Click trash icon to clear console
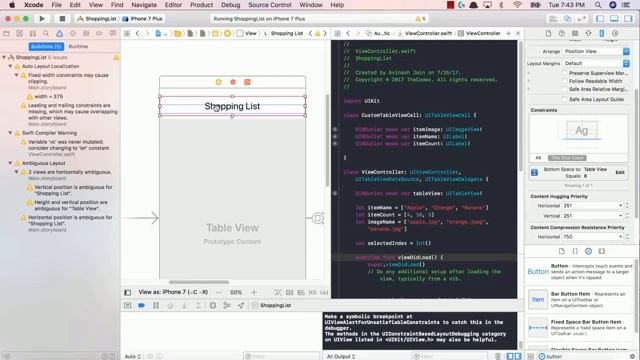This screenshot has height=360, width=640. point(498,356)
